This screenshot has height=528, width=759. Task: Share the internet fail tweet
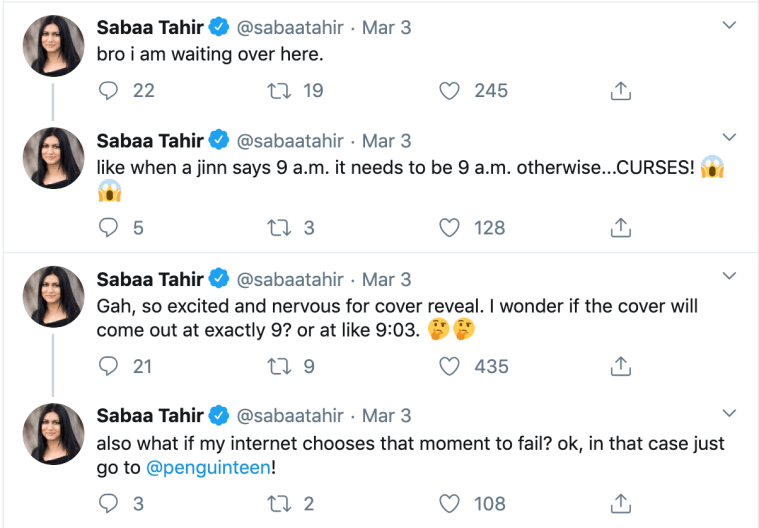[620, 503]
